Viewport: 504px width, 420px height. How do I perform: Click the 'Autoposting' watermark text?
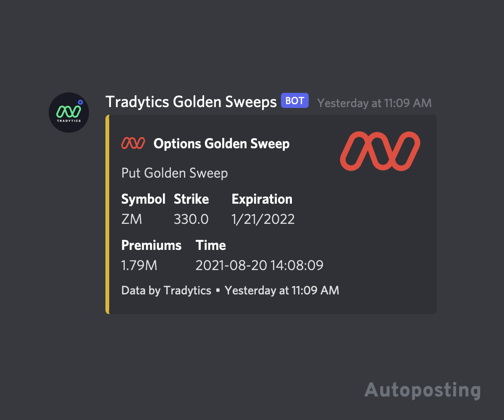(422, 391)
